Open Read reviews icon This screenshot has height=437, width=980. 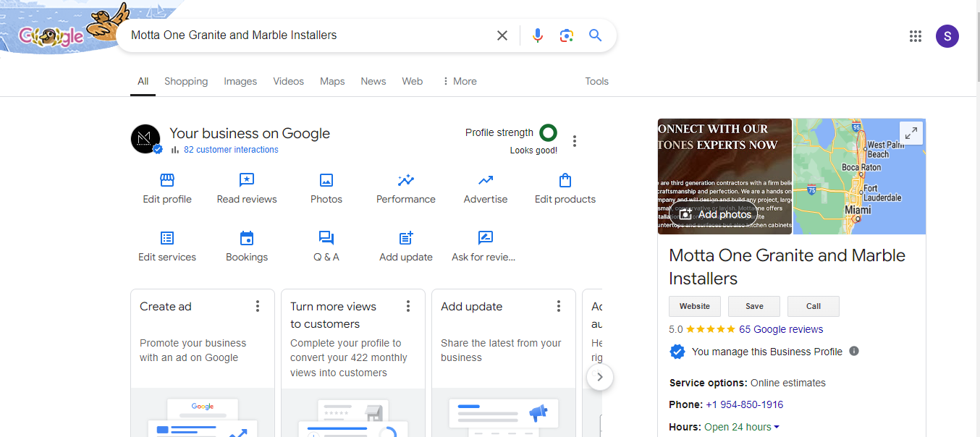(x=247, y=180)
